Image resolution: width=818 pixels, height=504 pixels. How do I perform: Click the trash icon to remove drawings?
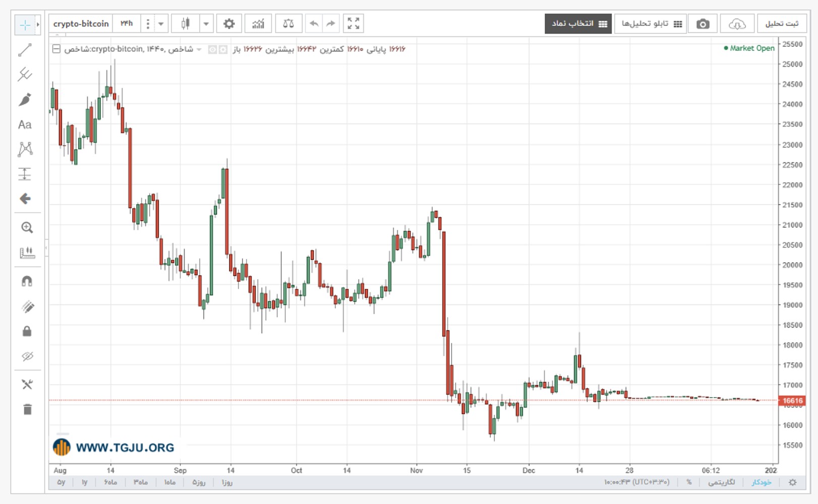point(27,409)
